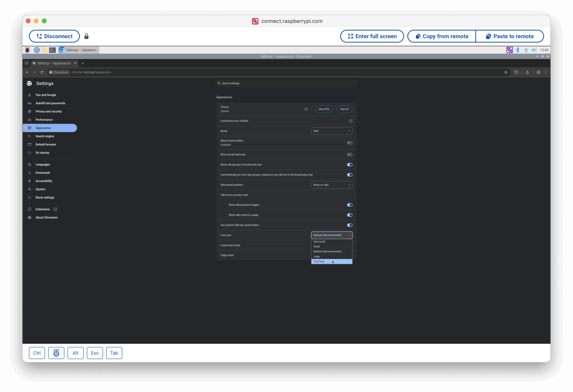Viewport: 573px width, 392px height.
Task: Open the terminal icon in the taskbar
Action: tap(53, 50)
